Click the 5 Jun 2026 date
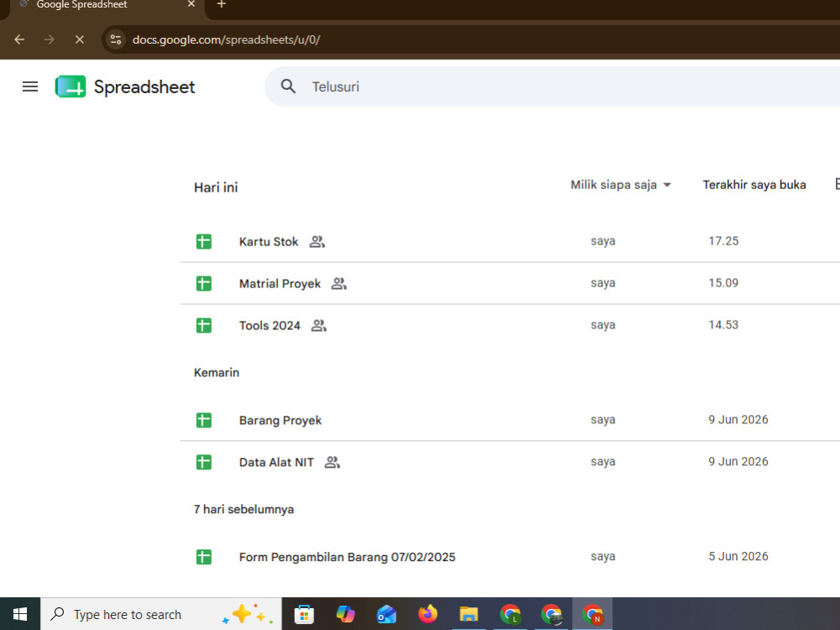The image size is (840, 630). (x=738, y=556)
